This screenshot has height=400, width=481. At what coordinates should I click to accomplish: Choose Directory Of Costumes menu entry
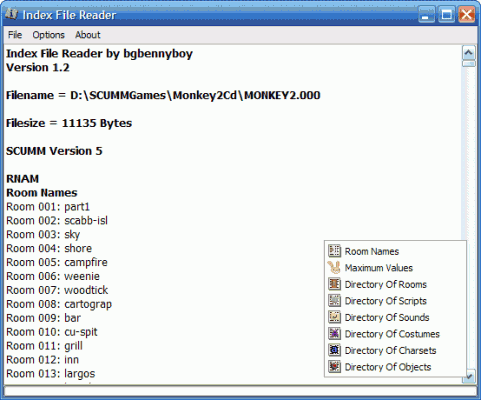tap(395, 334)
